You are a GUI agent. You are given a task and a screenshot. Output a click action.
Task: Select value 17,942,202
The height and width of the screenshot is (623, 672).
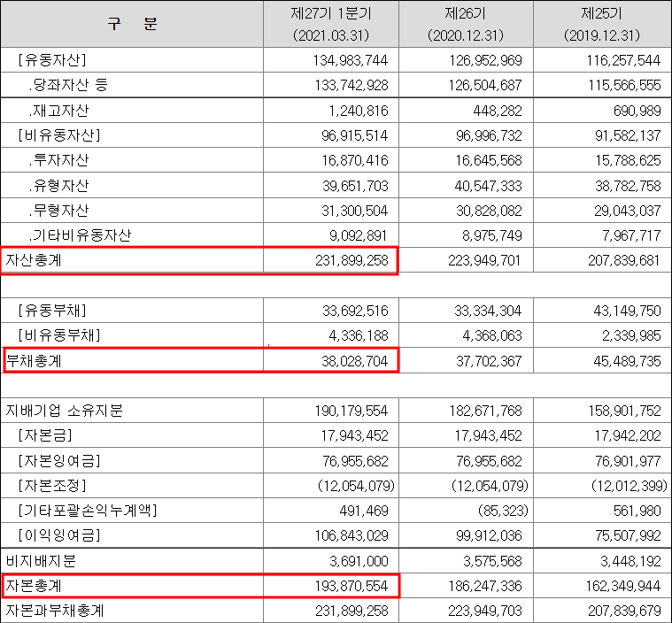pos(628,435)
